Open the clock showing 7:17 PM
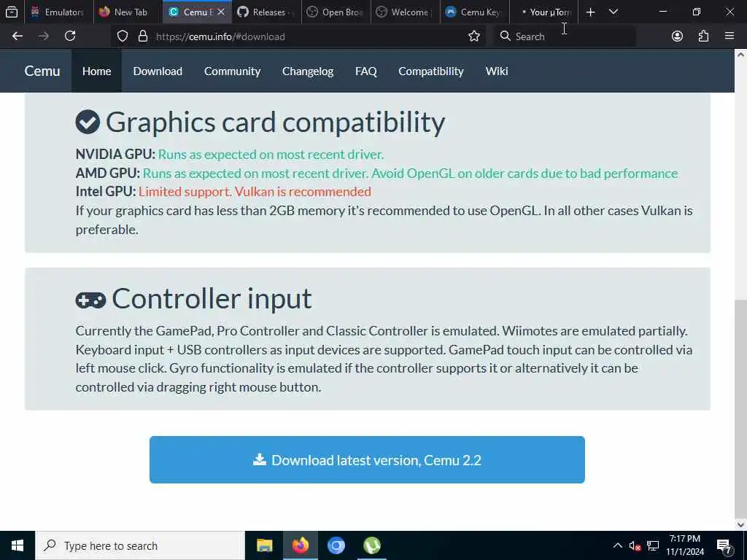 click(x=684, y=545)
